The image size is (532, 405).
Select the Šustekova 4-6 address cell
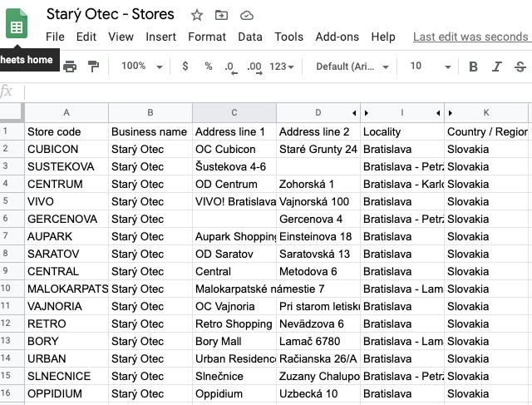click(234, 166)
